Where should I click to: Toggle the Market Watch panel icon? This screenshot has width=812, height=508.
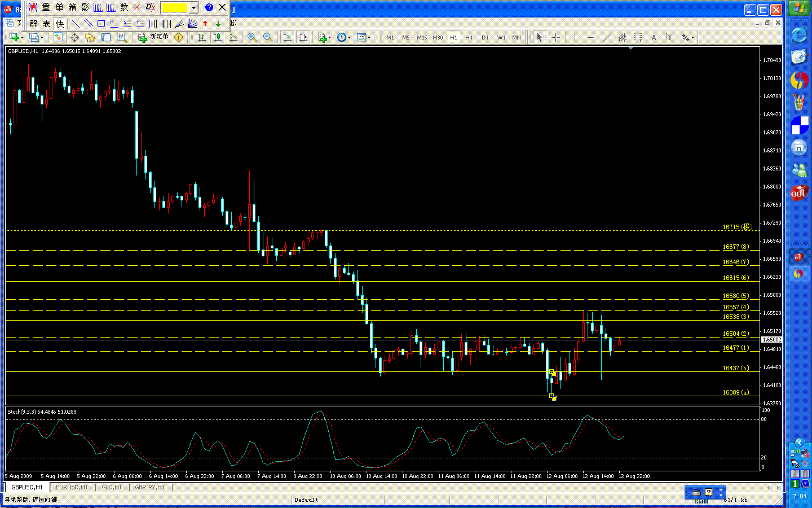click(58, 37)
